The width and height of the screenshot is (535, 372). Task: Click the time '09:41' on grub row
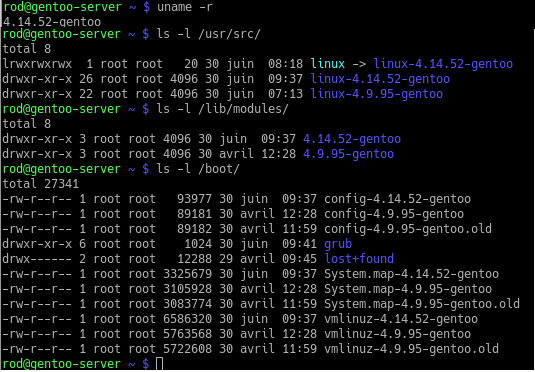point(299,244)
